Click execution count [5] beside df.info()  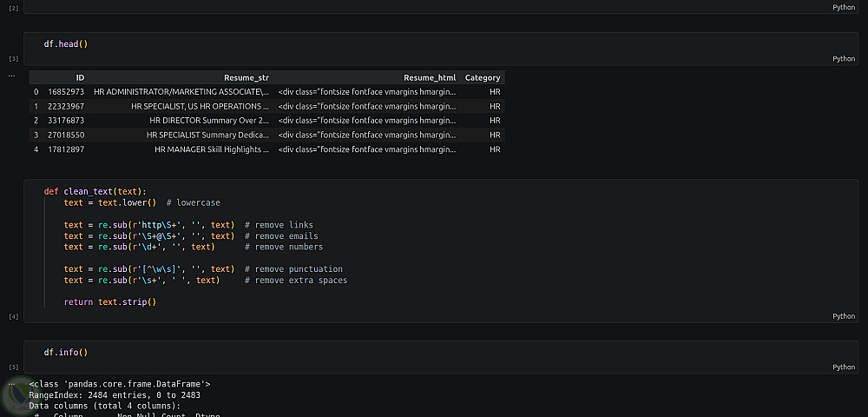(x=13, y=367)
